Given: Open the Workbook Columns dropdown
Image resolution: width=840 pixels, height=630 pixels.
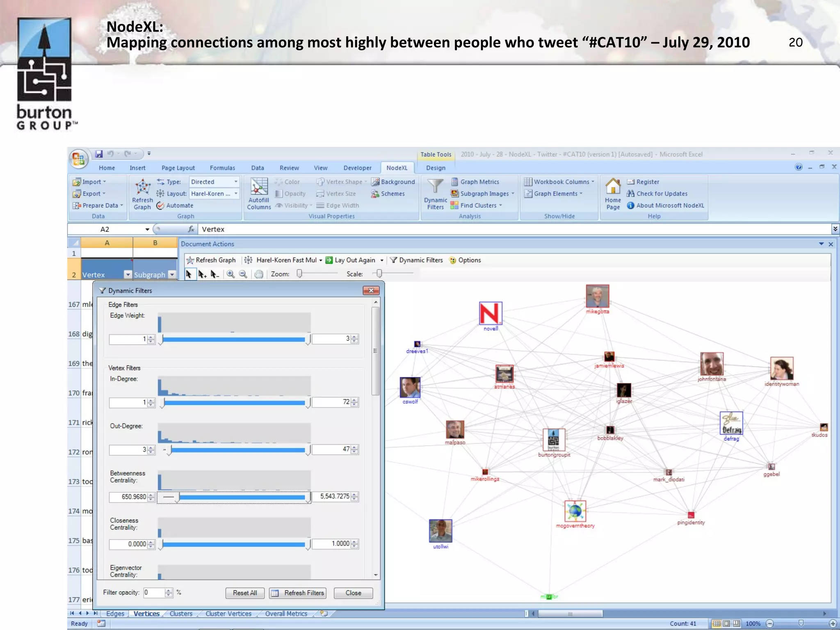Looking at the screenshot, I should tap(559, 182).
